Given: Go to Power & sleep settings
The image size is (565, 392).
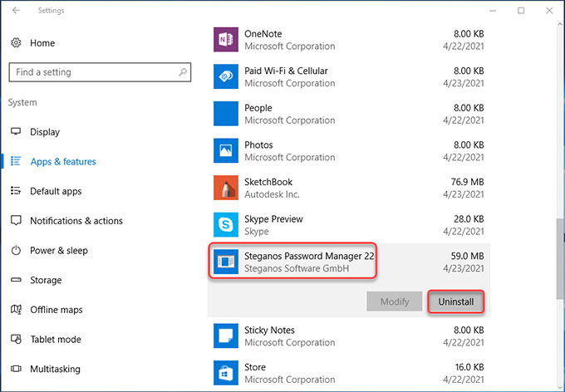Looking at the screenshot, I should [59, 251].
